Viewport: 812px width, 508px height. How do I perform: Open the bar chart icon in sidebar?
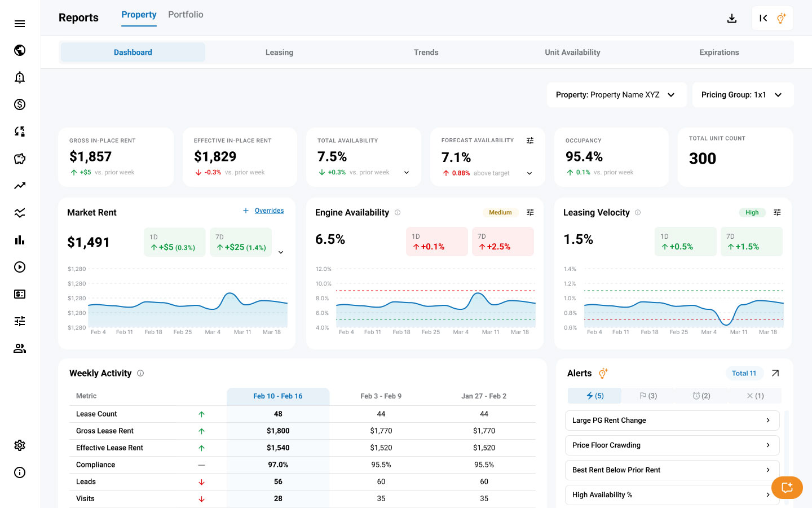click(20, 240)
